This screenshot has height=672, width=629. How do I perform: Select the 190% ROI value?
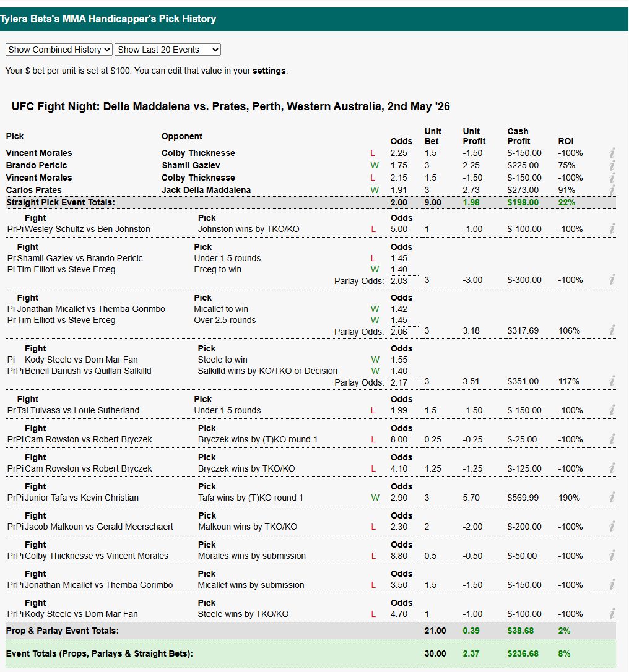click(x=569, y=498)
